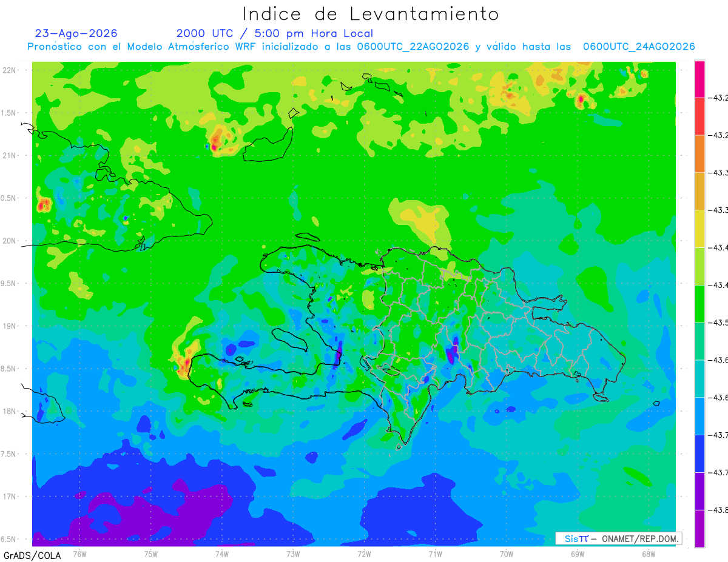The width and height of the screenshot is (728, 562).
Task: Click the 75W longitude label
Action: pyautogui.click(x=151, y=554)
